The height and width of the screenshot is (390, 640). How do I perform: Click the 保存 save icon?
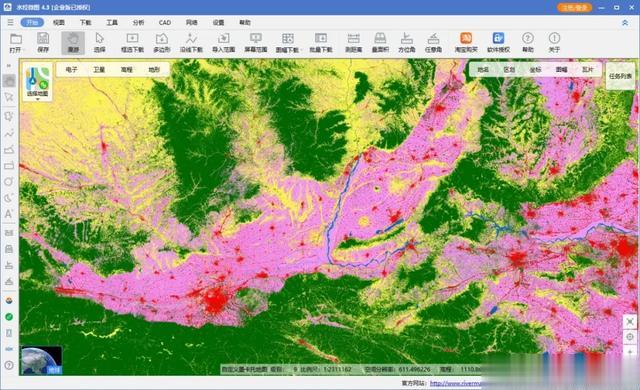tap(43, 43)
